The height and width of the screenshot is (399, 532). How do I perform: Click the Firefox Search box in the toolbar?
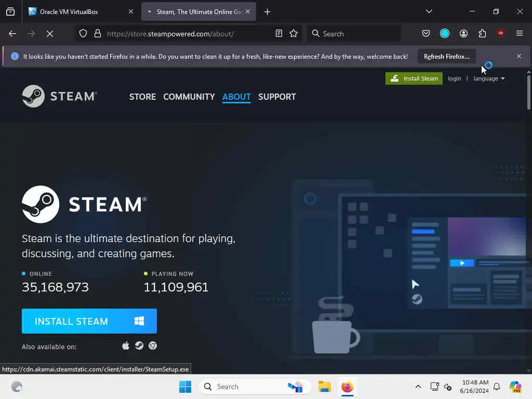354,34
